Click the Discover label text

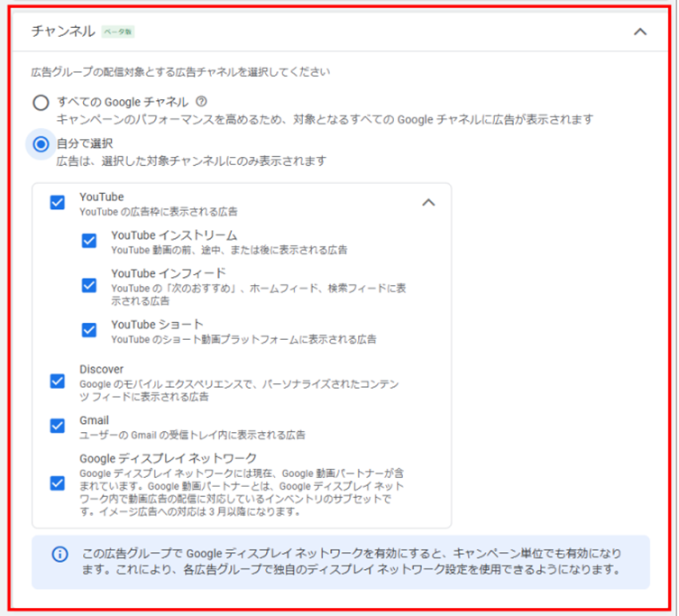point(101,369)
